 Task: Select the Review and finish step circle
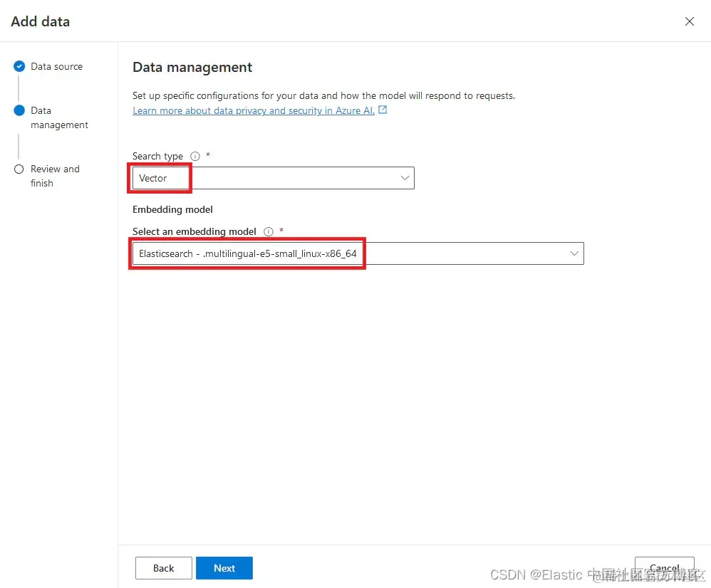[19, 169]
